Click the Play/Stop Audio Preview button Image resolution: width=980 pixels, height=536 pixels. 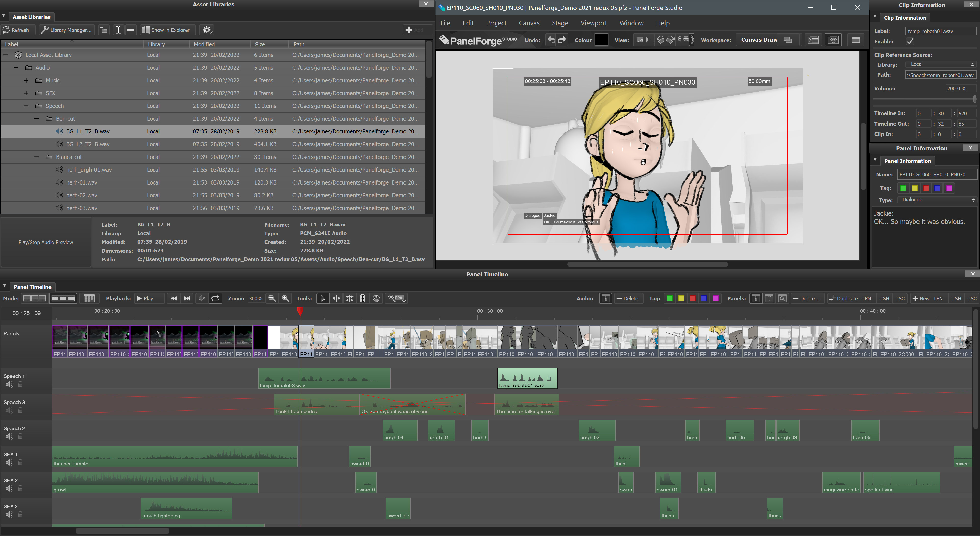[46, 242]
